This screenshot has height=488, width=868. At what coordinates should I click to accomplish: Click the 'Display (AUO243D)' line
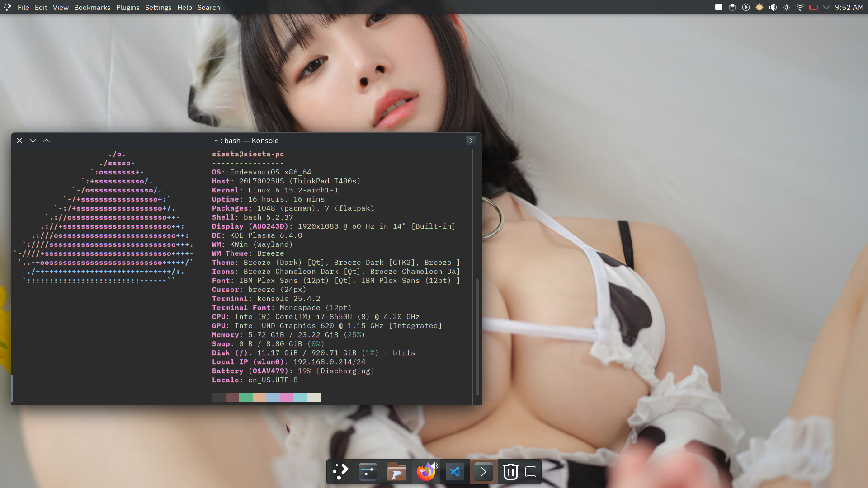click(x=334, y=226)
